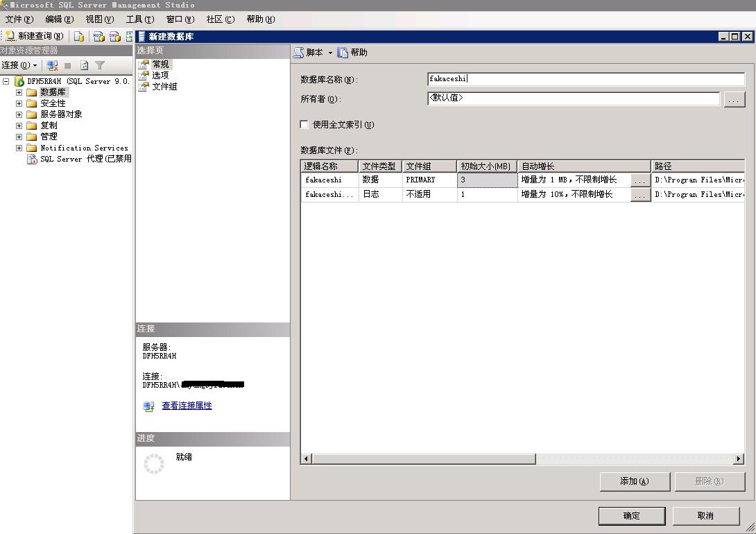756x534 pixels.
Task: Click the 数据库 folder icon in tree
Action: (x=32, y=92)
